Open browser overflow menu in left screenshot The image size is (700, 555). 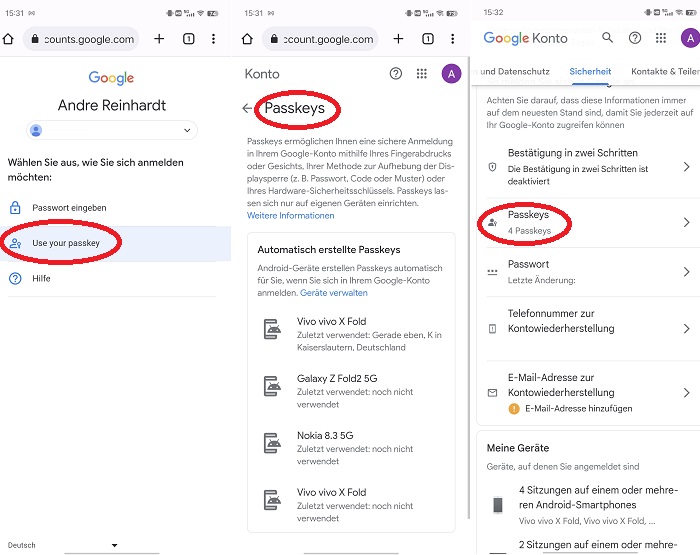[x=213, y=39]
